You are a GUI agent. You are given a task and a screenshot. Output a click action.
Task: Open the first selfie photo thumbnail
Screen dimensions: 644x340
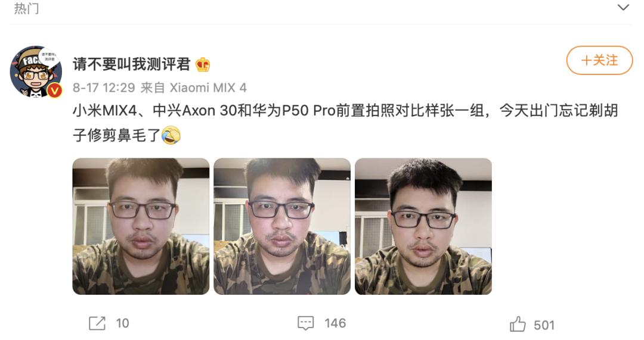(x=141, y=226)
